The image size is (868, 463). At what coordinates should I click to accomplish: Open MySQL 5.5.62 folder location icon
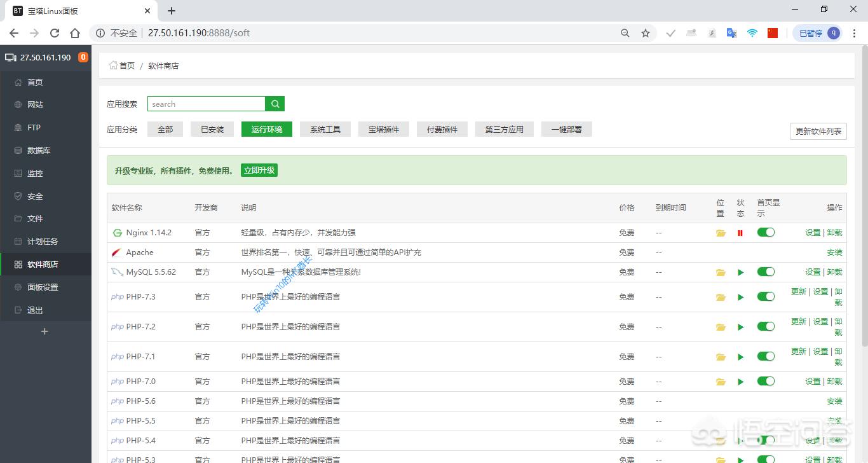(721, 273)
